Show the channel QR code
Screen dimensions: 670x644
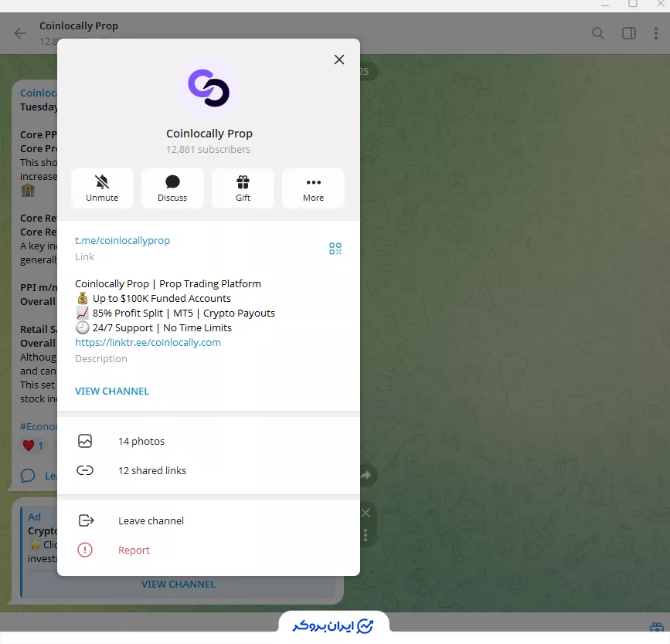coord(335,249)
